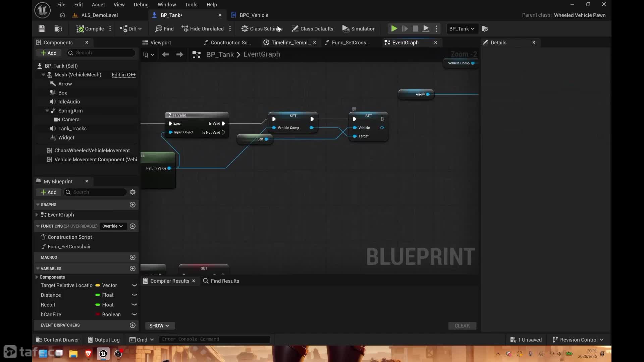Compile the BP_Tank blueprint
The height and width of the screenshot is (362, 644).
pos(90,29)
